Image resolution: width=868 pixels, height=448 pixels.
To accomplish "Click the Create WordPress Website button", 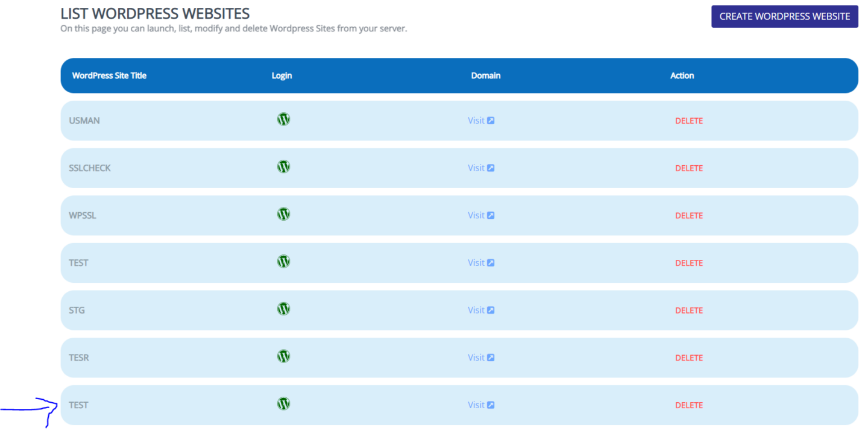I will (784, 16).
